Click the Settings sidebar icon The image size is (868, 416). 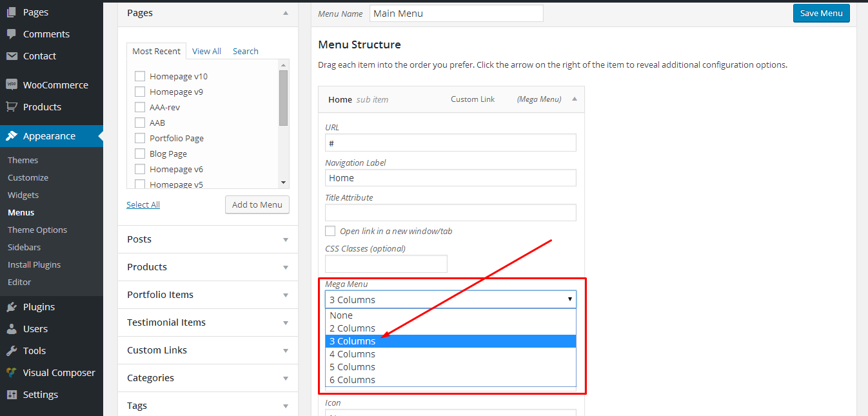12,395
